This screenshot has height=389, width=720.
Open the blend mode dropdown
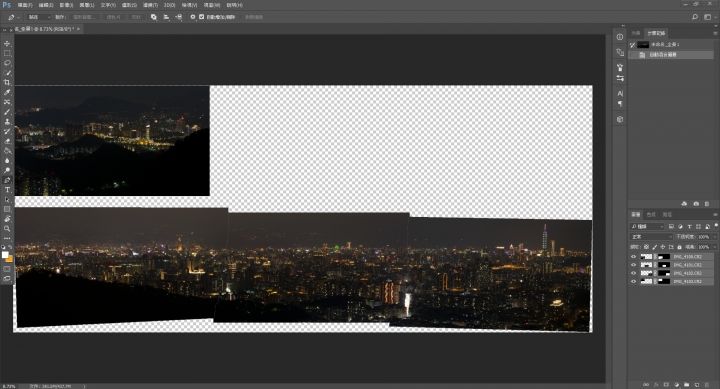(651, 237)
